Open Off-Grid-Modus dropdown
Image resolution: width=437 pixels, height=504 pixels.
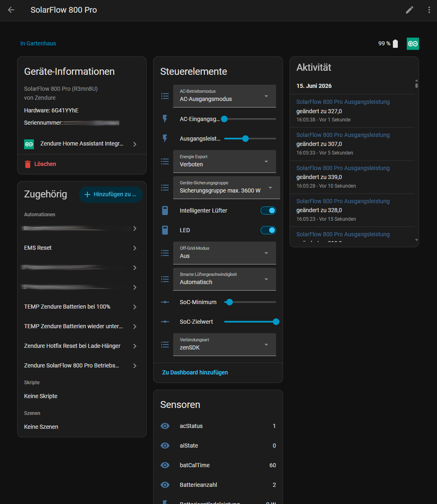point(225,253)
